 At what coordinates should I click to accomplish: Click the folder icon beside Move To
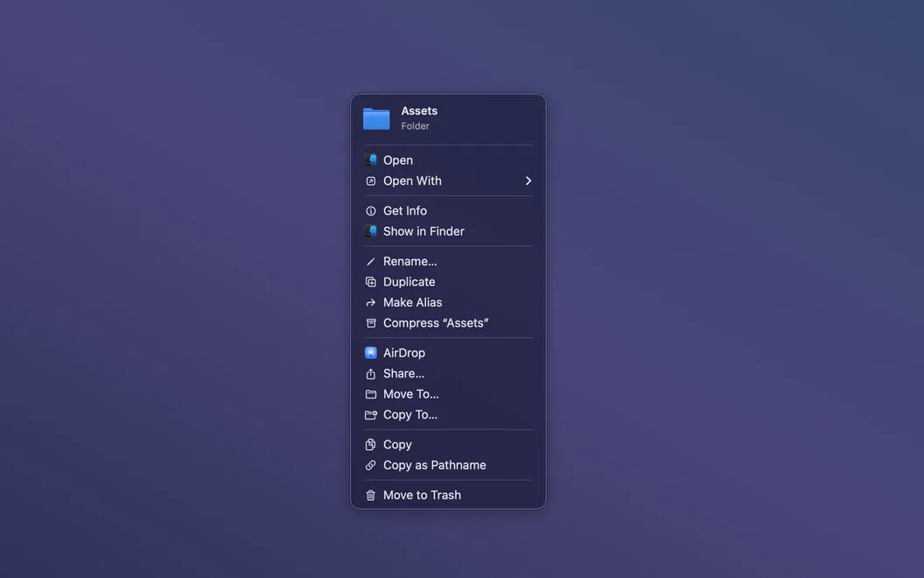pyautogui.click(x=371, y=394)
